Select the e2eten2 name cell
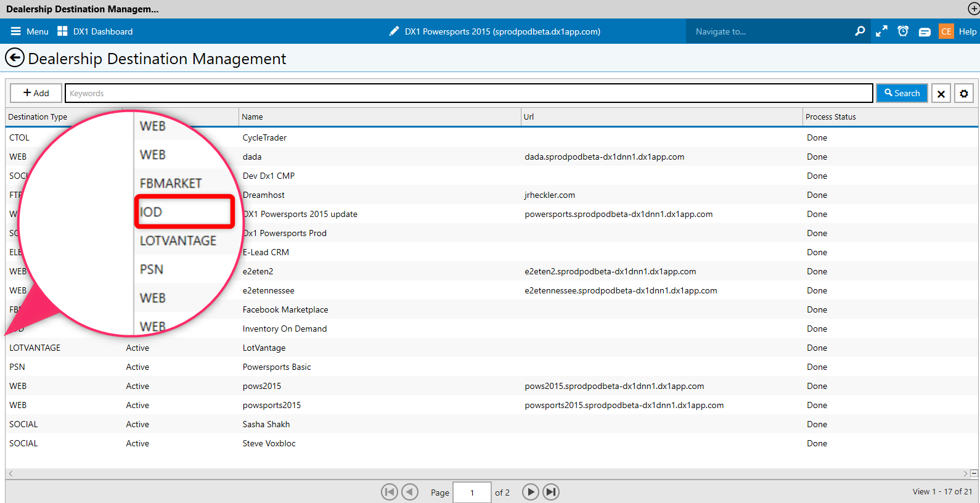The image size is (980, 503). [x=258, y=271]
